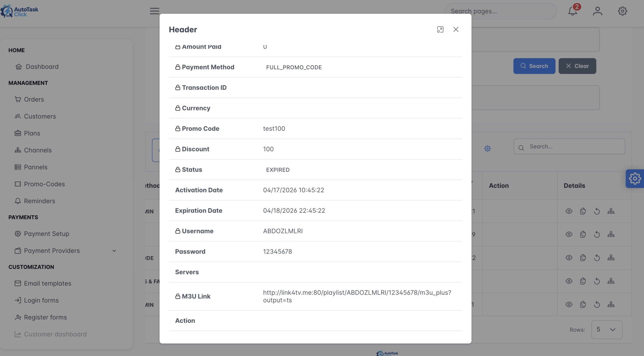Image resolution: width=644 pixels, height=356 pixels.
Task: Open Pannels in sidebar
Action: click(31, 167)
